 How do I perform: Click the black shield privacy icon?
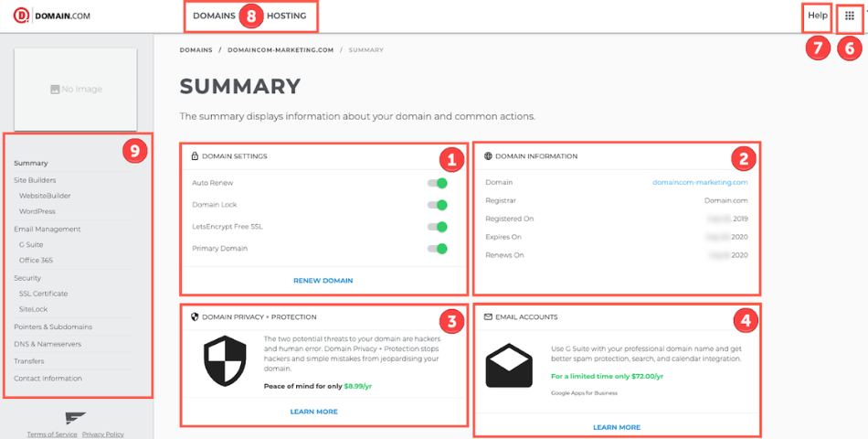coord(222,360)
